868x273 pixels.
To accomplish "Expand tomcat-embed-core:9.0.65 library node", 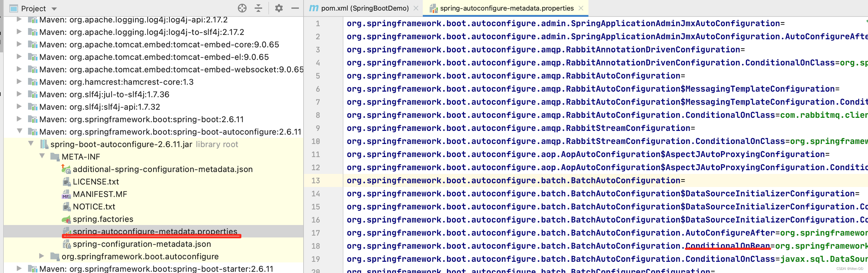I will 19,44.
